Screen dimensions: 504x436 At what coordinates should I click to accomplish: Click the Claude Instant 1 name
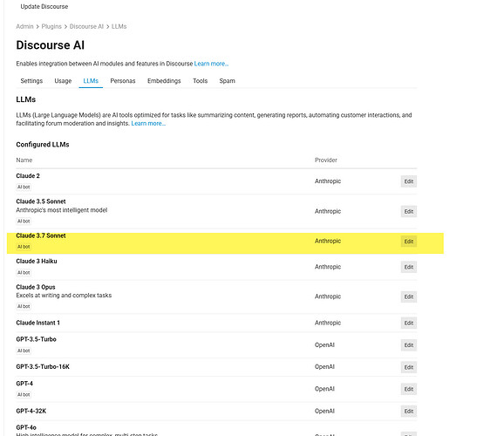37,323
